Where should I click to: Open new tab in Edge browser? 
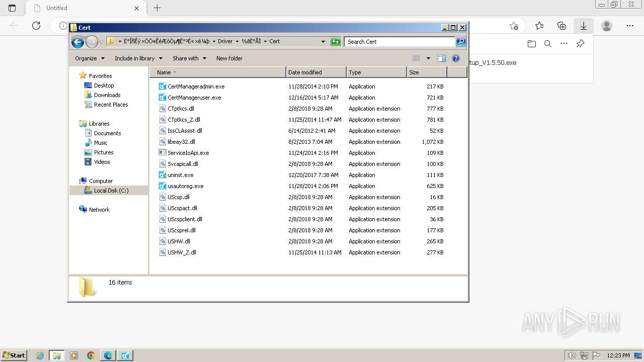point(157,8)
